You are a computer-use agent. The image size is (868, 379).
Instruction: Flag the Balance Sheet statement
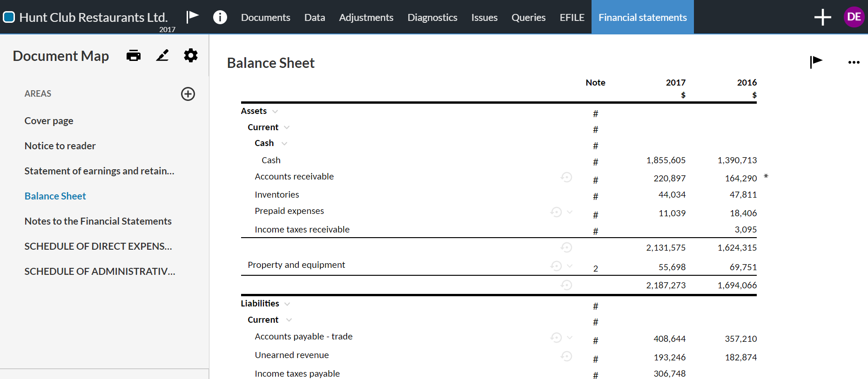click(816, 61)
